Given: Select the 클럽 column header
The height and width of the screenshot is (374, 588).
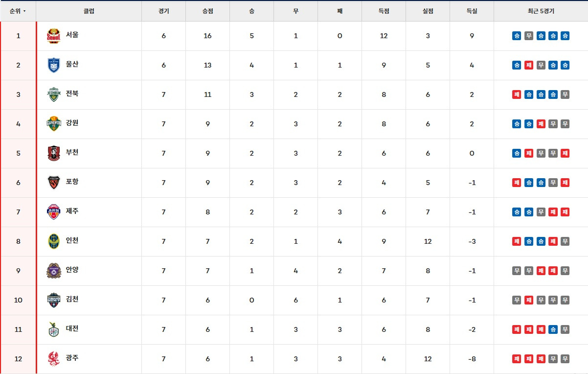Looking at the screenshot, I should (89, 10).
